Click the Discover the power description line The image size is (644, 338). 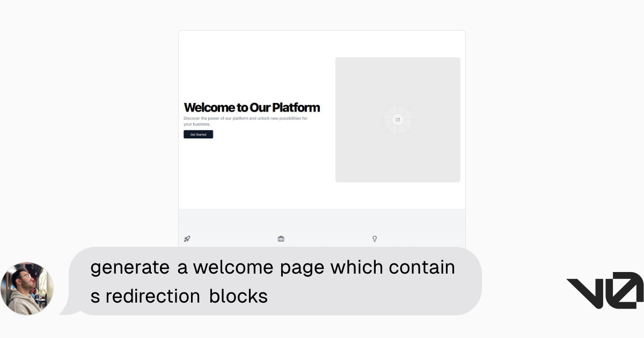[245, 118]
